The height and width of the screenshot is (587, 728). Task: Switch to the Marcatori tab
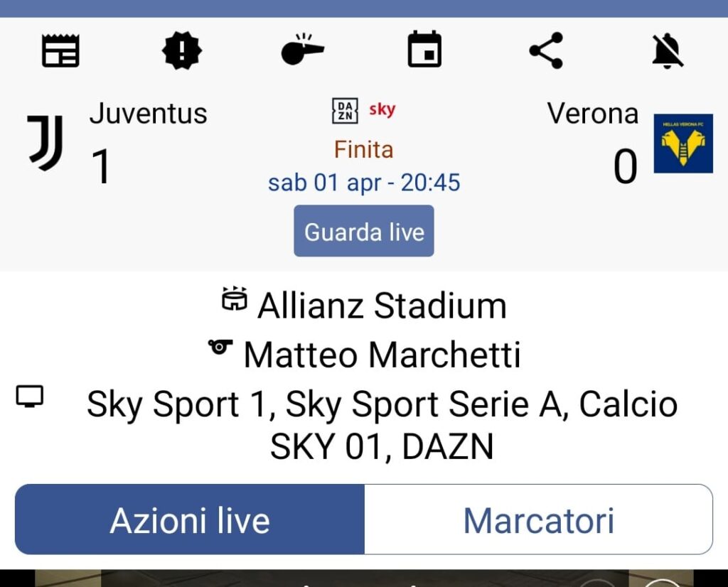(x=538, y=519)
